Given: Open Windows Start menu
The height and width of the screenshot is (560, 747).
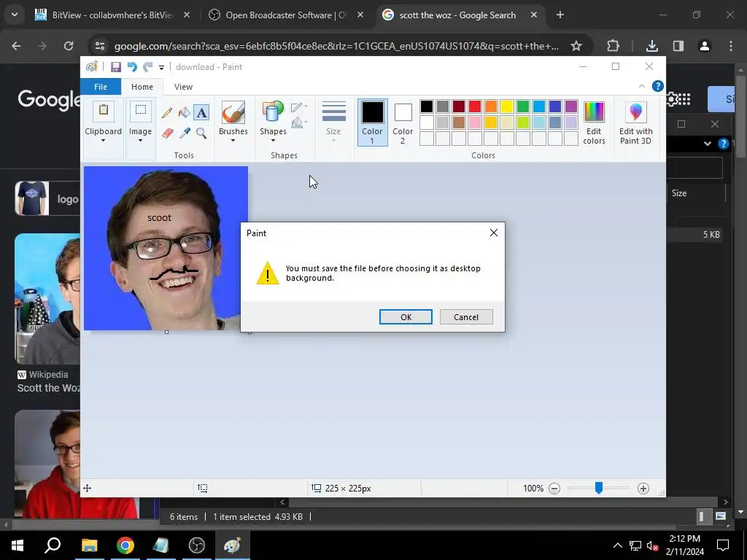Looking at the screenshot, I should point(18,545).
